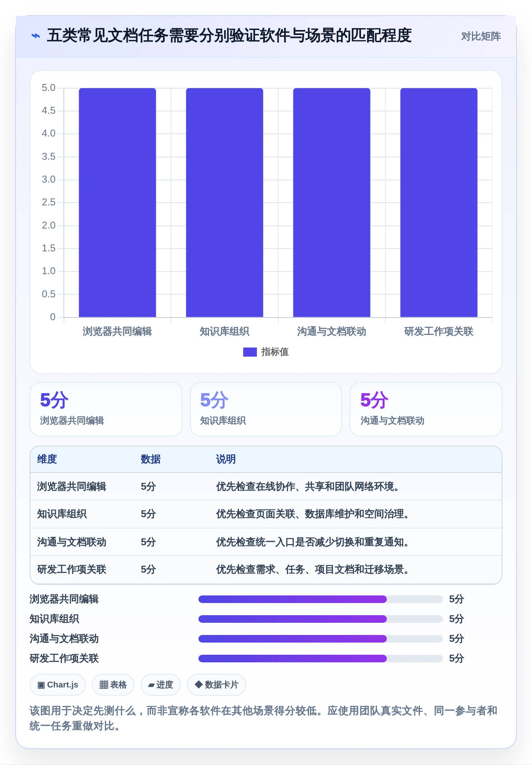Viewport: 532px width, 765px height.
Task: Click the 5分 value beside 研发工作项关联 progress bar
Action: coord(457,659)
